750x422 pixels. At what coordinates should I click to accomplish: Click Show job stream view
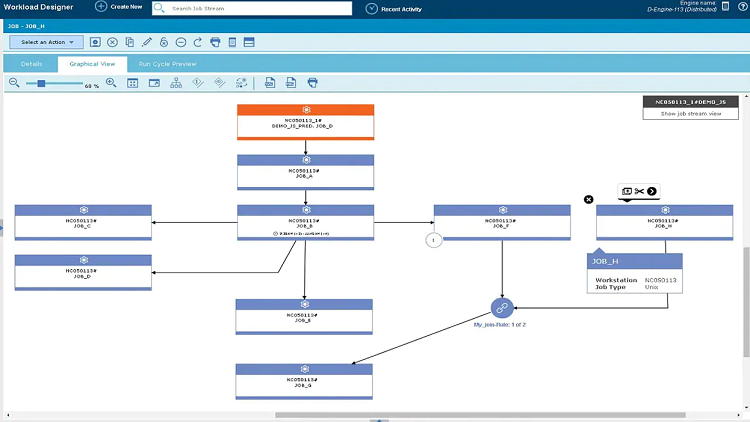click(691, 114)
